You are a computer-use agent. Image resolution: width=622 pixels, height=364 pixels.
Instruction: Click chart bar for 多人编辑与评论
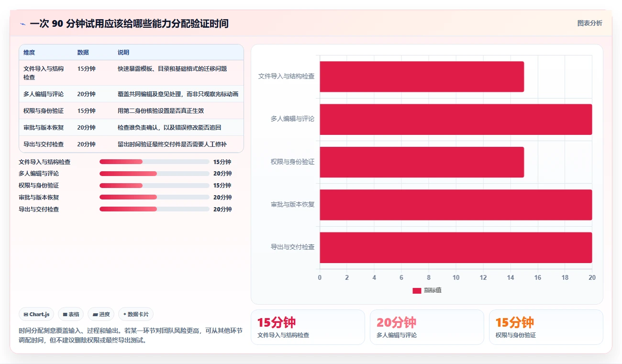[456, 119]
